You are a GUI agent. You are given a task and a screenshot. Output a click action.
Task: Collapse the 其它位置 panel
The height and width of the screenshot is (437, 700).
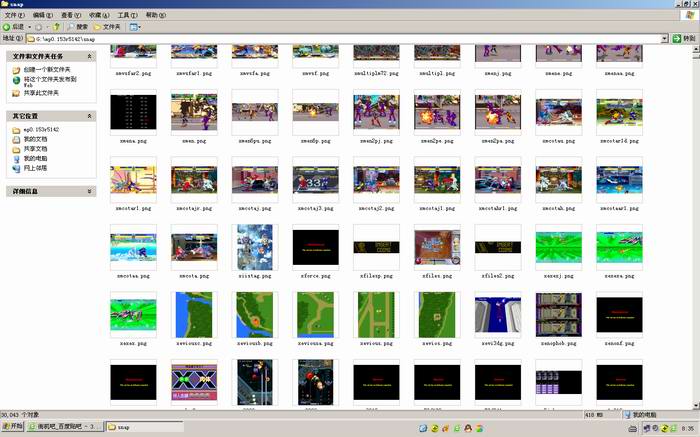click(89, 116)
